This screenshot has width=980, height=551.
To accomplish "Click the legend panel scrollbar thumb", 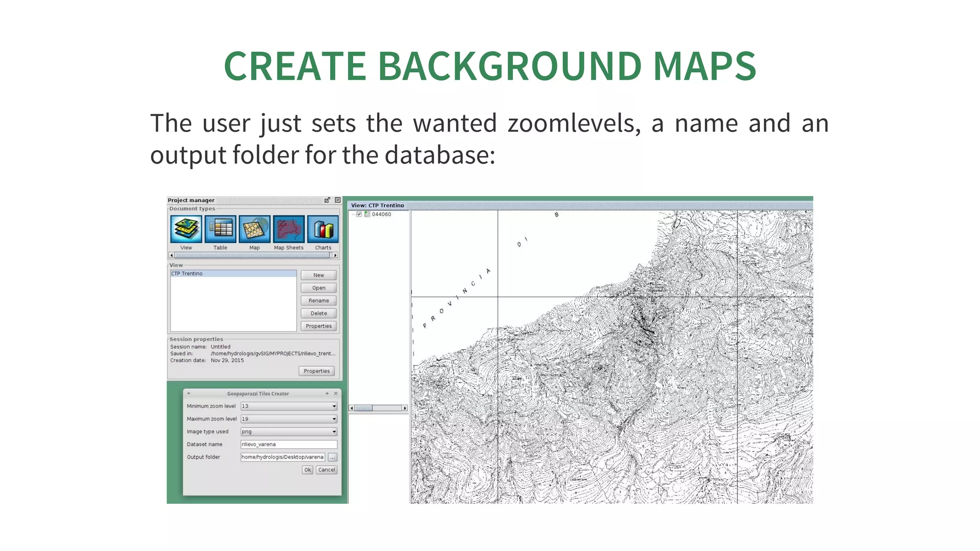I will coord(364,408).
